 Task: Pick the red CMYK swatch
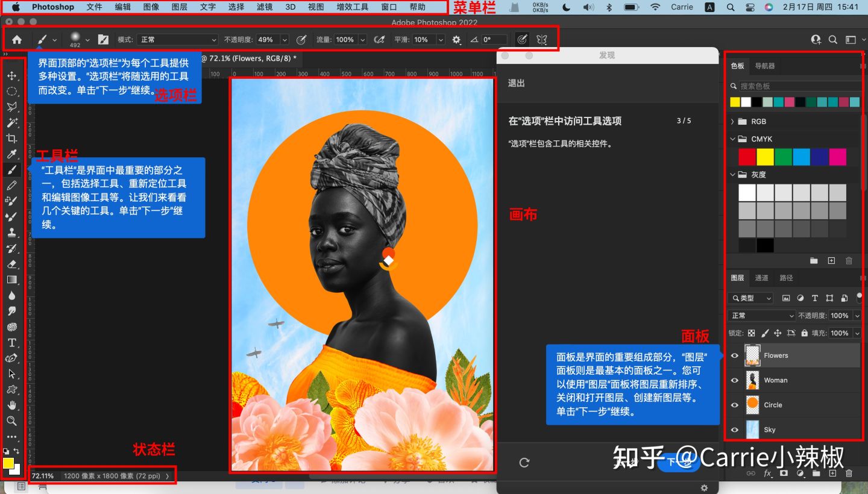coord(747,157)
